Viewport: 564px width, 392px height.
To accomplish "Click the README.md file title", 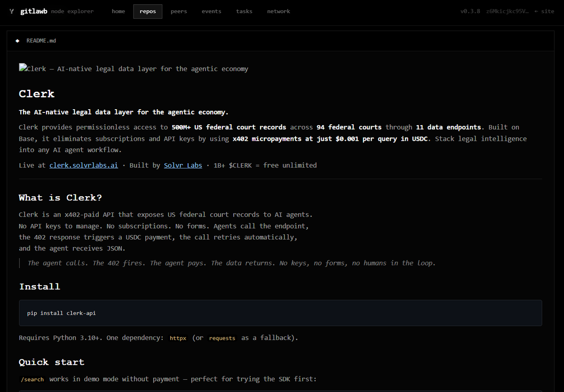I will (41, 40).
